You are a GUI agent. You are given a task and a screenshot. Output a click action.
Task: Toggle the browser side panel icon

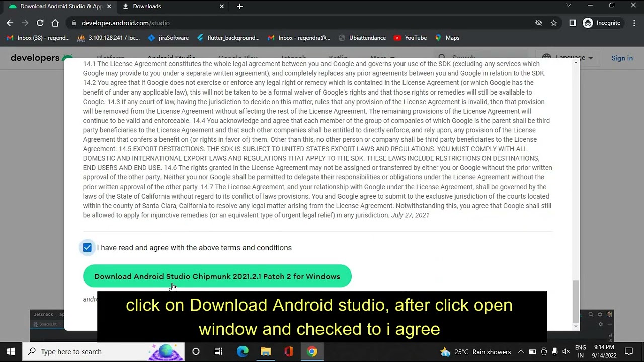point(573,23)
